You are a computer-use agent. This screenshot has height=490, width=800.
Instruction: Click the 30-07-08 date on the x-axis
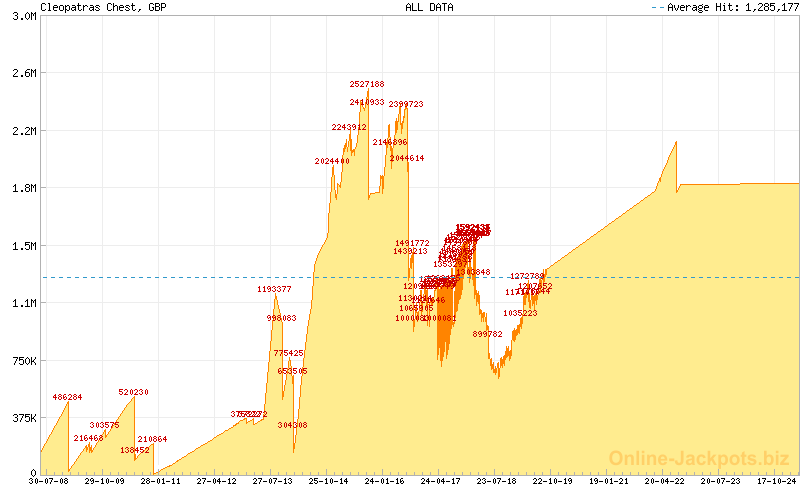pos(48,481)
